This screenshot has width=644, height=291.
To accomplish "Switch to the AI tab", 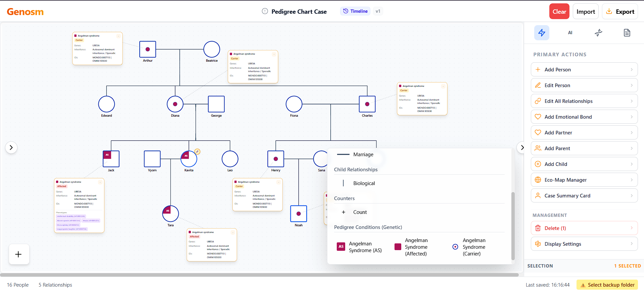I will tap(570, 33).
